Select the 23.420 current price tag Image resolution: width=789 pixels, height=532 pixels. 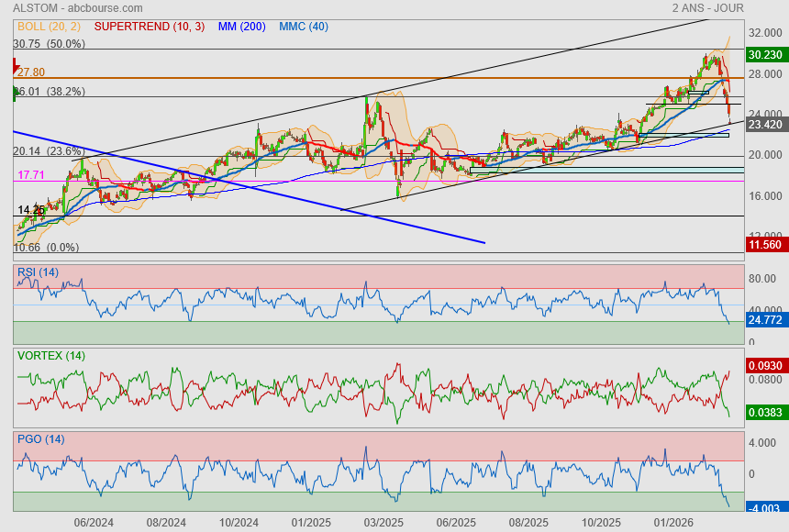764,124
